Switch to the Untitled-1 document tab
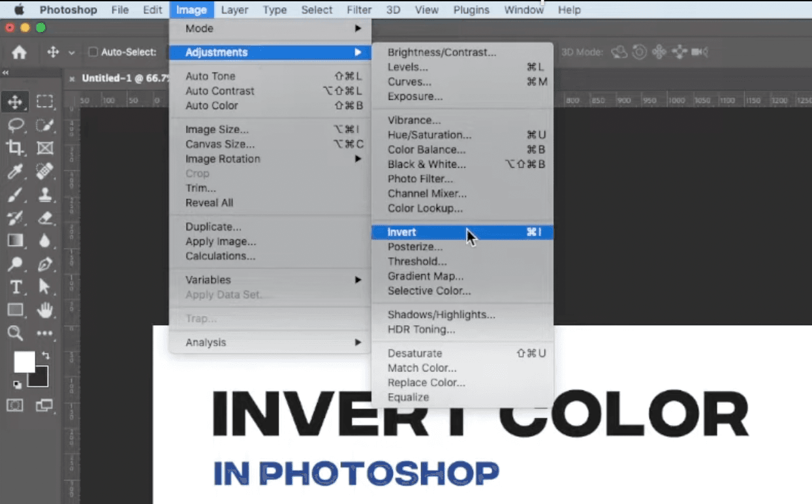The width and height of the screenshot is (812, 504). [x=125, y=78]
